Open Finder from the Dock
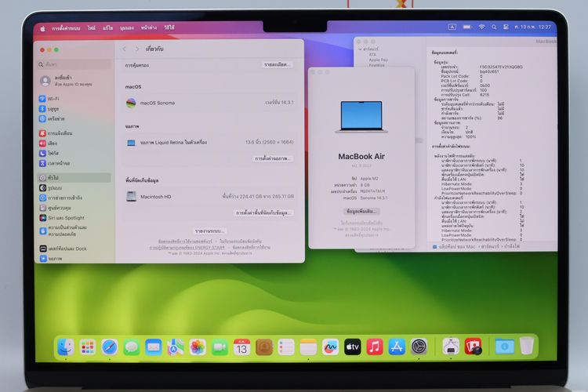 click(66, 347)
